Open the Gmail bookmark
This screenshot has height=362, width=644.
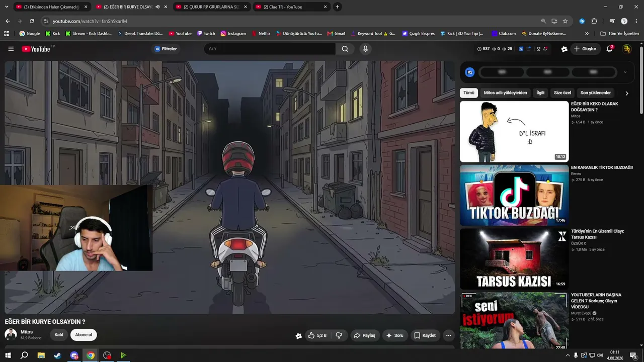coord(336,34)
